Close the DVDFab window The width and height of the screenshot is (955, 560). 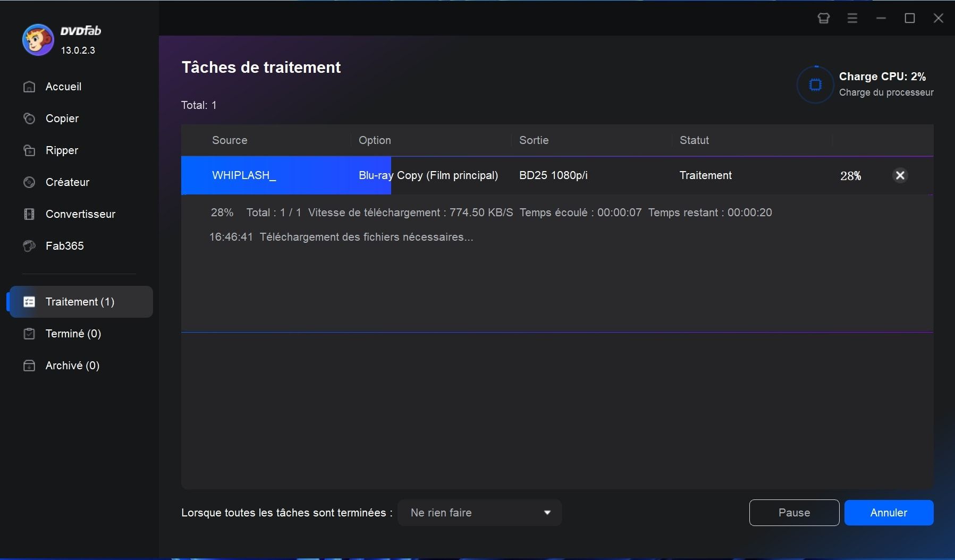coord(939,19)
